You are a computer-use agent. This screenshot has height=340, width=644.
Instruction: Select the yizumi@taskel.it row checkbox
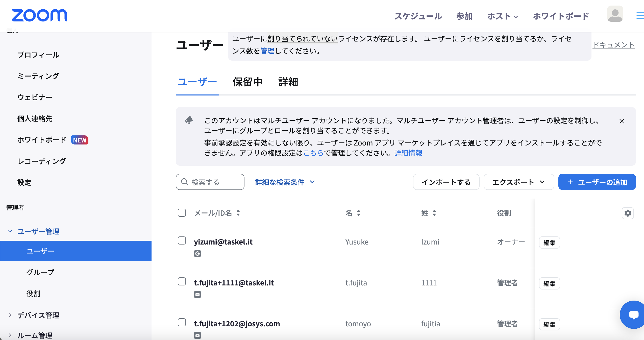pos(182,240)
